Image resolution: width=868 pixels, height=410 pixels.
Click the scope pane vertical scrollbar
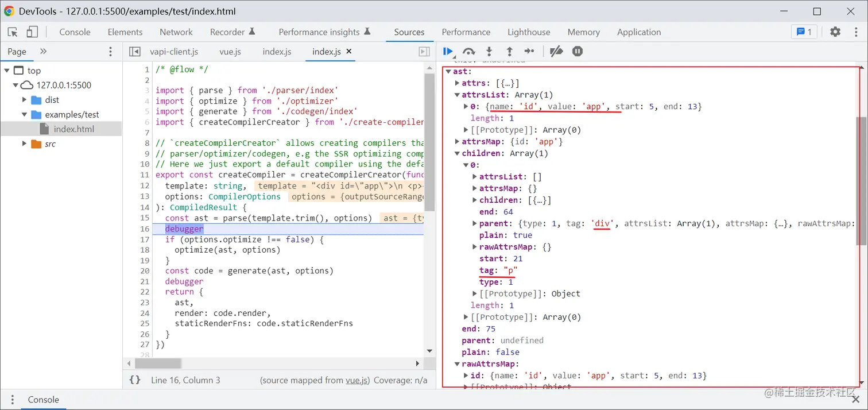click(861, 181)
